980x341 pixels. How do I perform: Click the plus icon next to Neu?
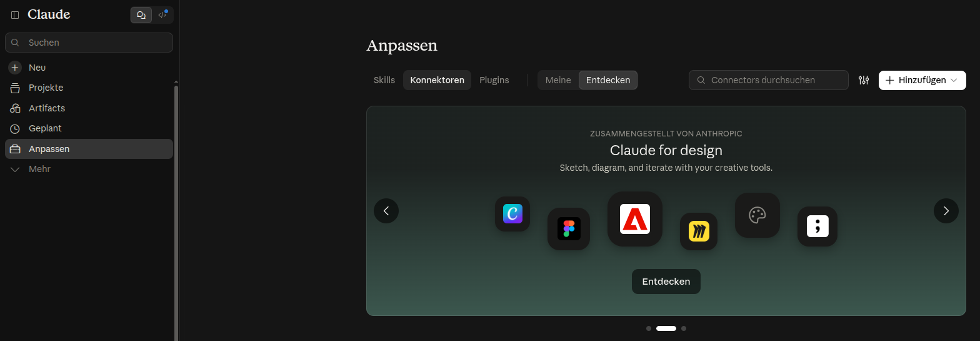click(x=16, y=68)
